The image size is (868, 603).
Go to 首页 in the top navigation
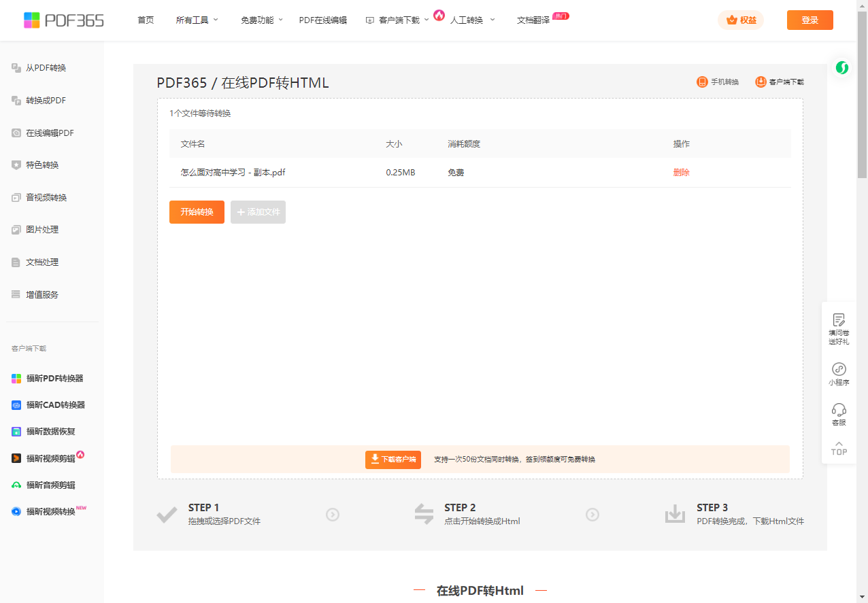coord(146,20)
